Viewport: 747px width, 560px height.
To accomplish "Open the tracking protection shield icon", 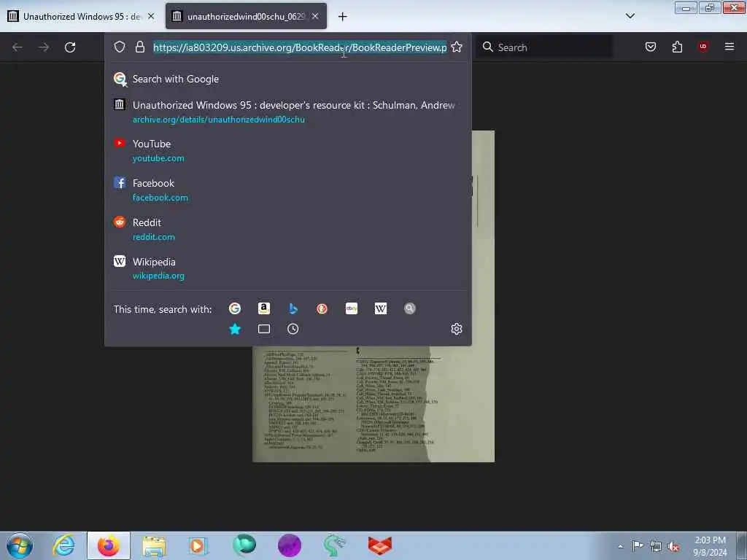I will point(120,47).
